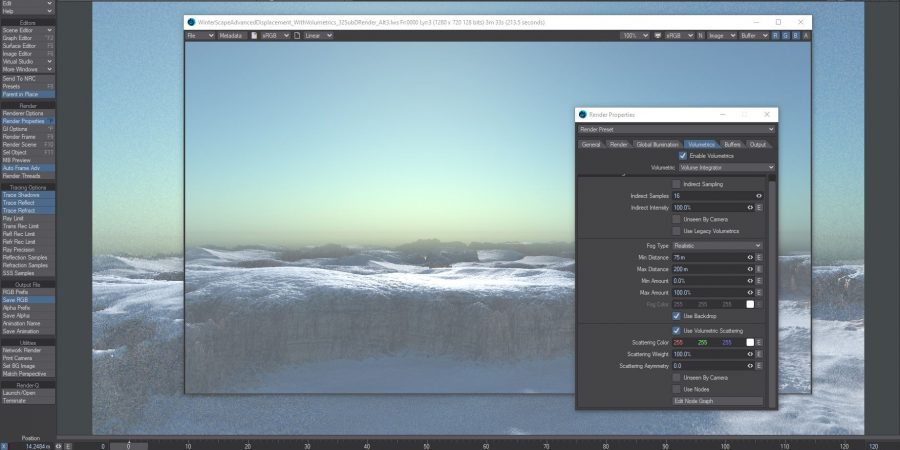This screenshot has height=450, width=900.
Task: Click envelope E button for Scattering Weight
Action: (x=759, y=354)
